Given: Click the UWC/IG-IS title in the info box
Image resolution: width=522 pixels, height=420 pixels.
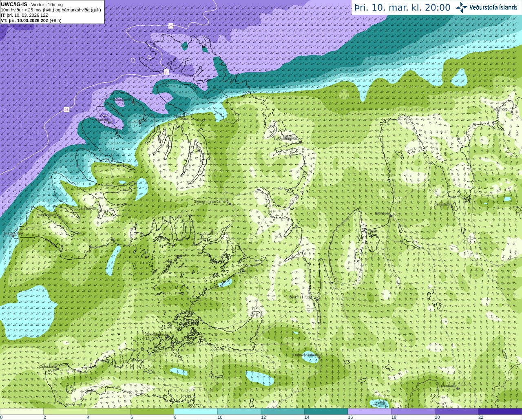Looking at the screenshot, I should pos(14,4).
